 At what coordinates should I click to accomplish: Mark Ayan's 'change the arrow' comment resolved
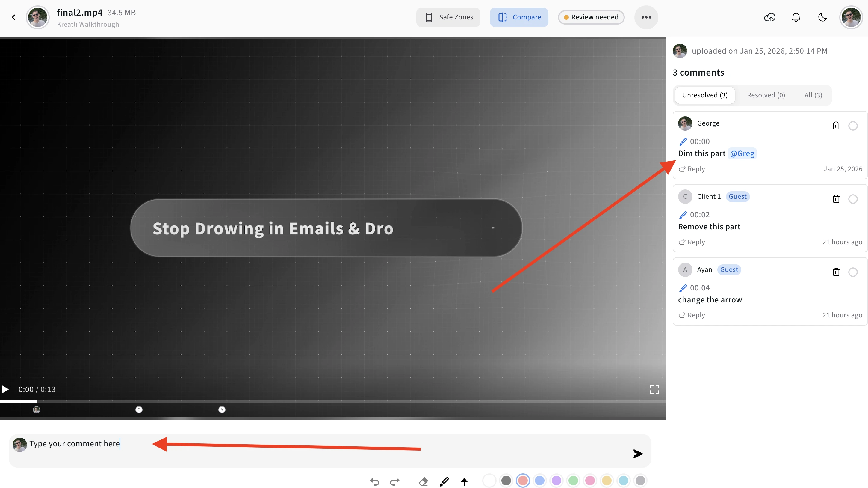point(853,272)
